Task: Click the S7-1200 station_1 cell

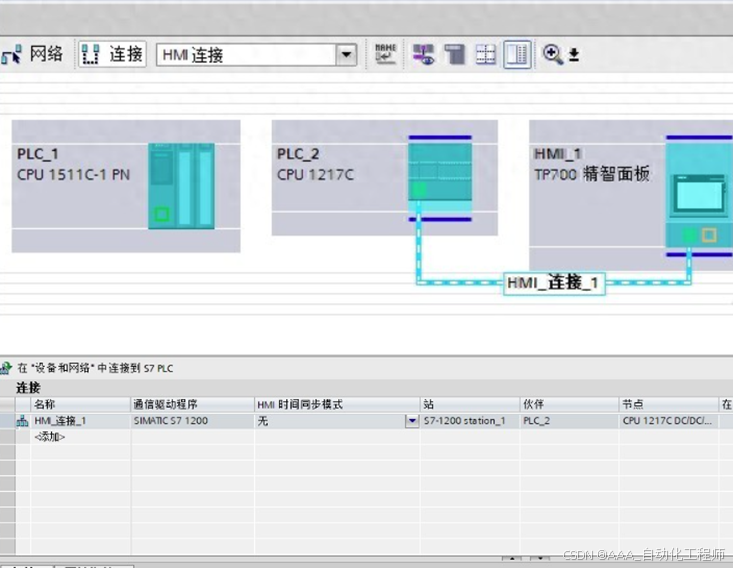Action: (x=470, y=421)
